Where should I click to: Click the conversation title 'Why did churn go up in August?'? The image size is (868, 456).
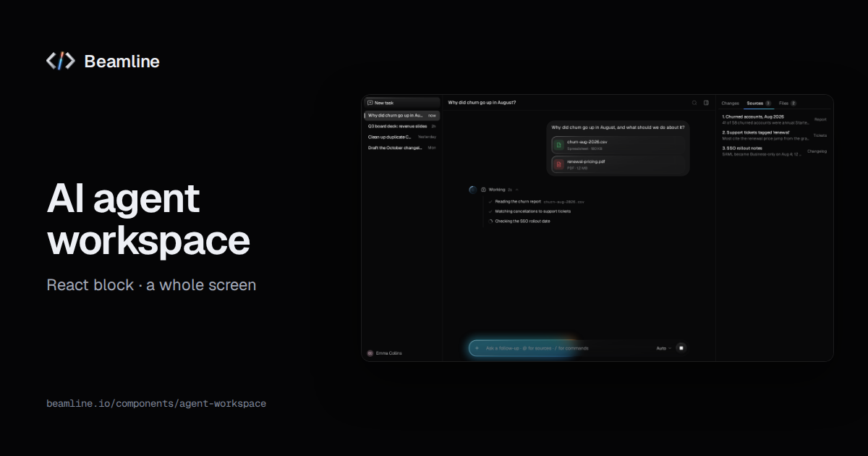(x=482, y=103)
